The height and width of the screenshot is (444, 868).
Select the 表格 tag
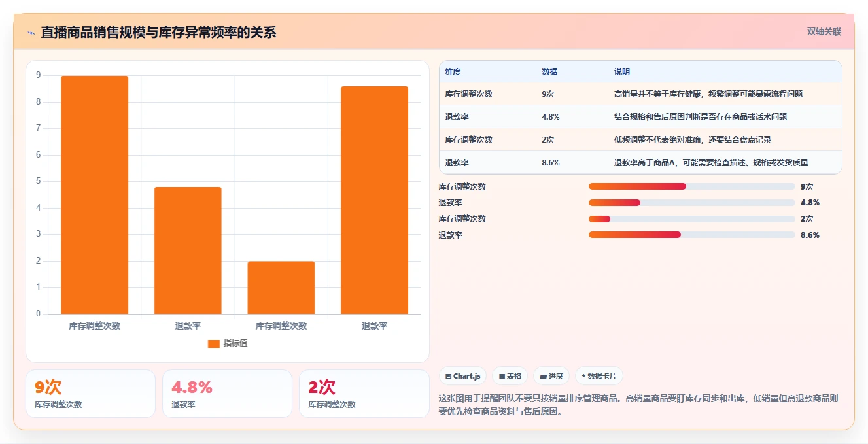[510, 376]
